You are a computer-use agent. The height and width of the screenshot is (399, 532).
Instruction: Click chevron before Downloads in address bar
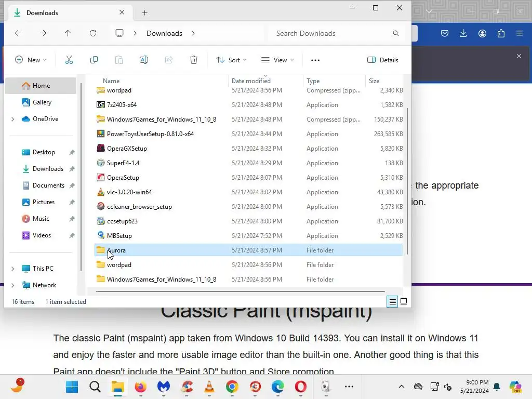135,33
